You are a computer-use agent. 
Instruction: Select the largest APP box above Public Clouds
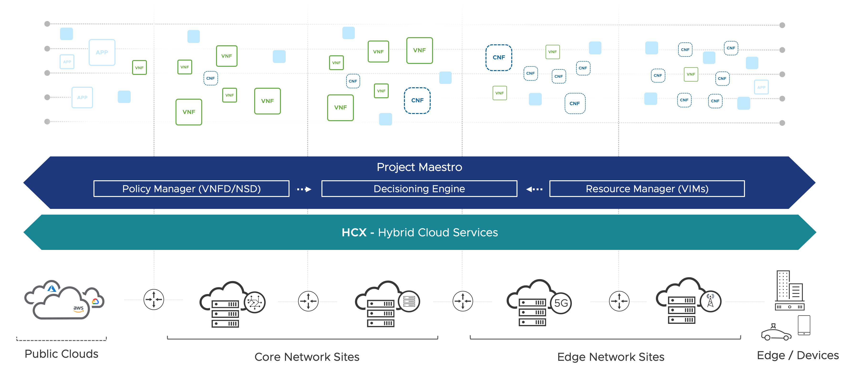[x=102, y=52]
